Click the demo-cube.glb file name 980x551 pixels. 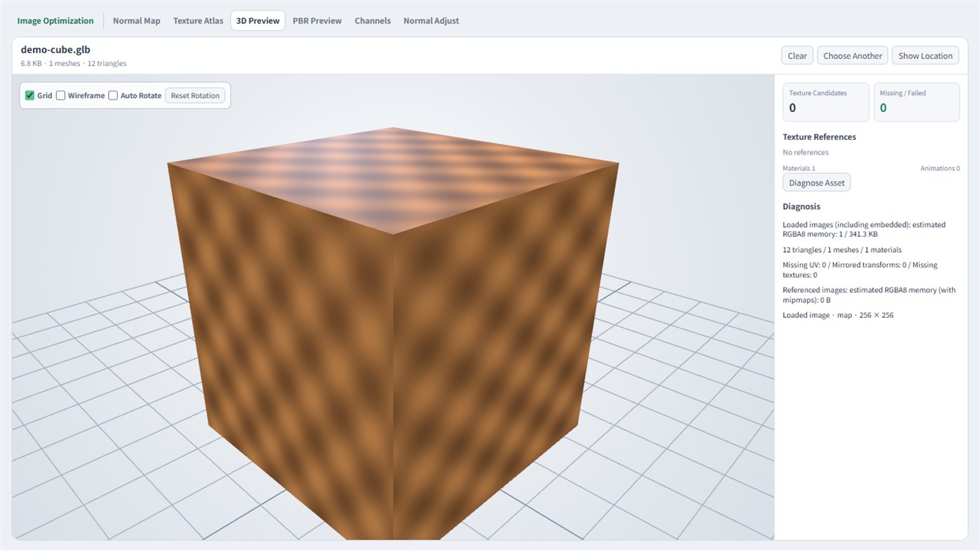(x=55, y=50)
